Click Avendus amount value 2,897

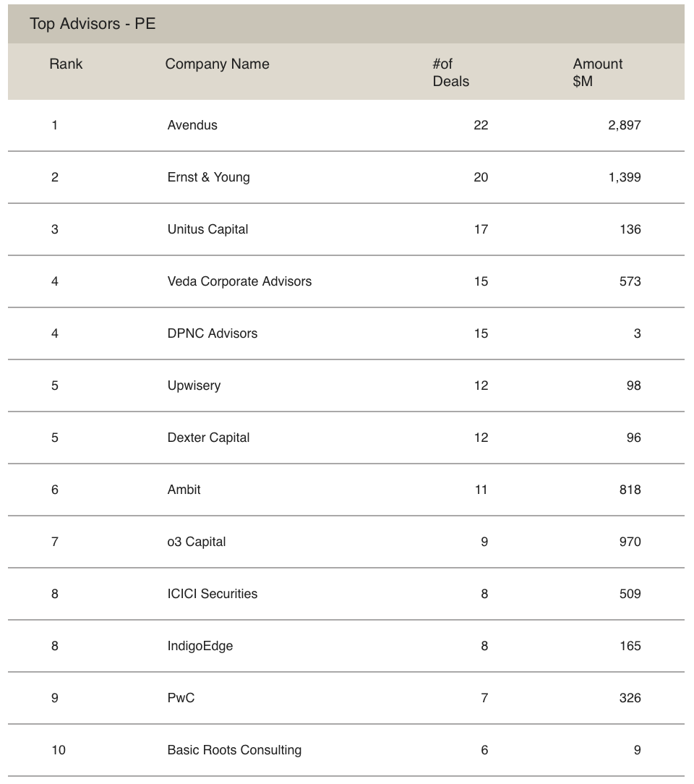click(x=624, y=125)
